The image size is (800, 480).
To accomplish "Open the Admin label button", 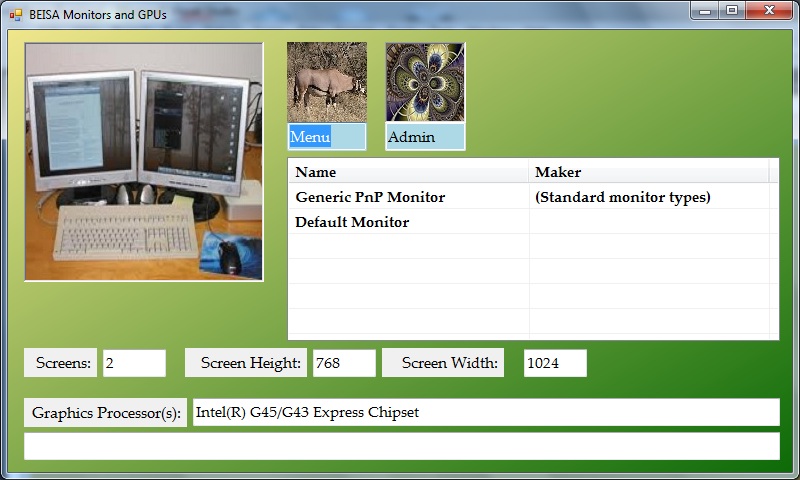I will (425, 137).
